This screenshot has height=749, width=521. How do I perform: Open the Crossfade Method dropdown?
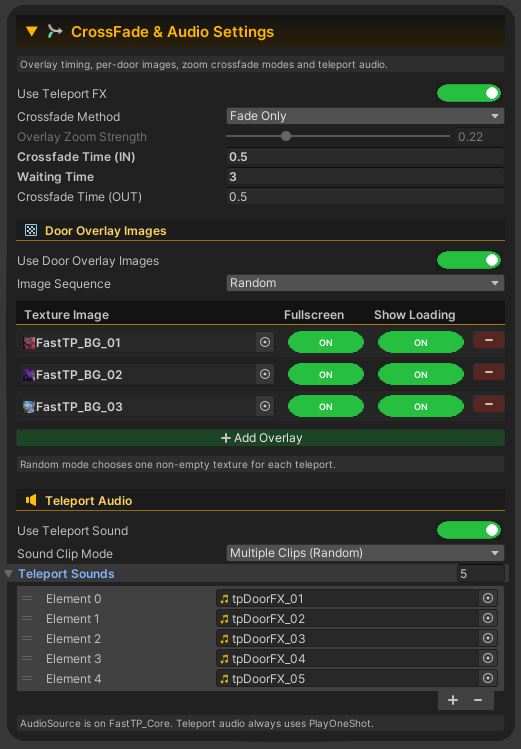pos(365,116)
